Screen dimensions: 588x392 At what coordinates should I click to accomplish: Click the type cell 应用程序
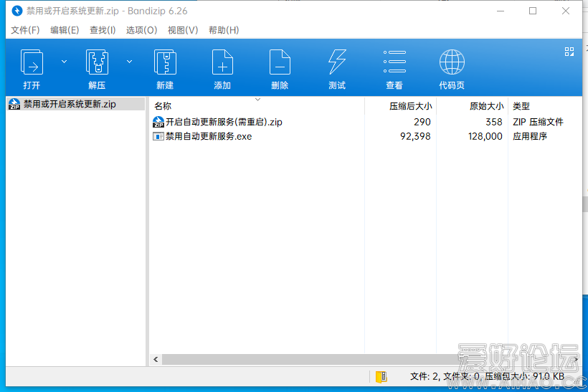530,136
